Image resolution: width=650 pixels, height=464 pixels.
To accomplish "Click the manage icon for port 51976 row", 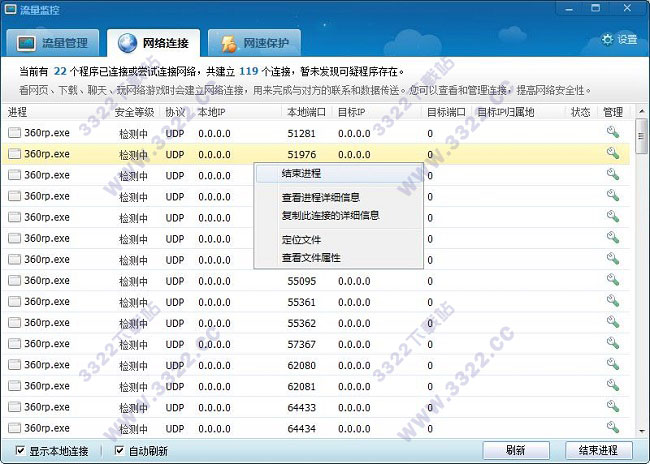I will pyautogui.click(x=613, y=153).
